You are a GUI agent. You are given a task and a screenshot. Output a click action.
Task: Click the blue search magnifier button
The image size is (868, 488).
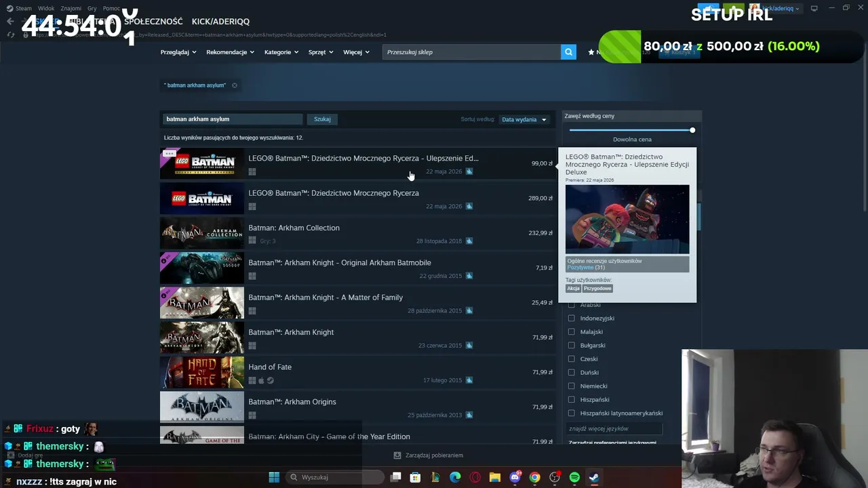coord(568,52)
